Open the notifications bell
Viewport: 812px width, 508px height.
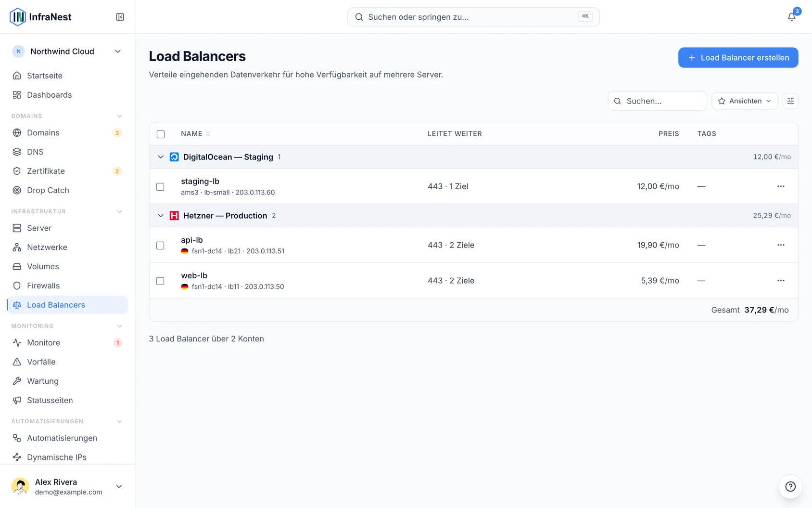click(791, 17)
